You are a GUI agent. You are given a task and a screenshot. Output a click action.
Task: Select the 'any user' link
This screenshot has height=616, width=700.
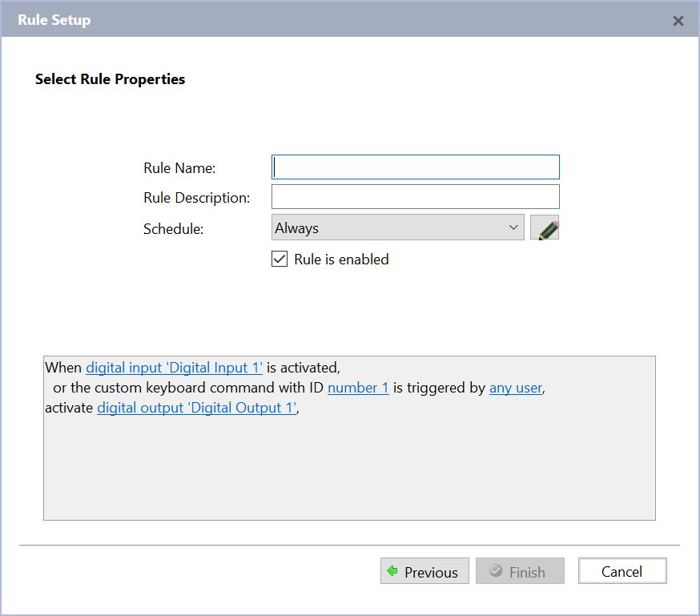(x=516, y=388)
